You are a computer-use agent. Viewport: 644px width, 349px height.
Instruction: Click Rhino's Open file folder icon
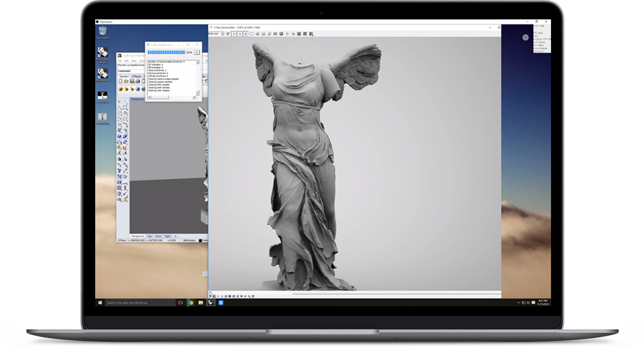(127, 81)
